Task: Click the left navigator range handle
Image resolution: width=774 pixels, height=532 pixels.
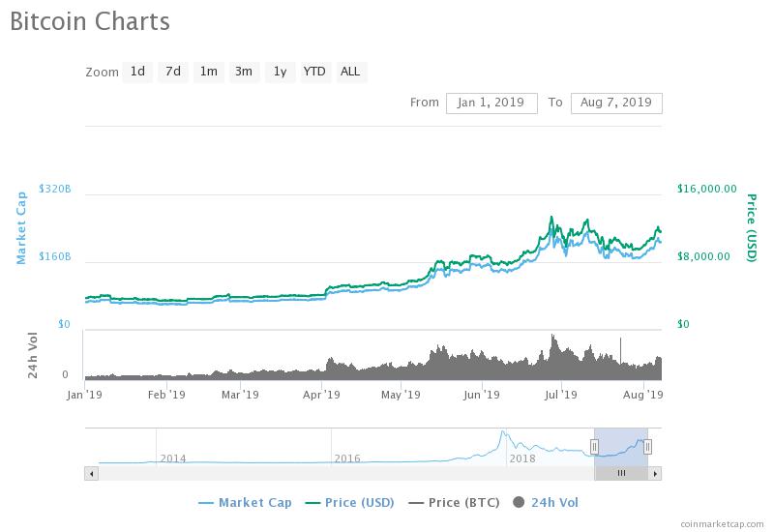Action: 594,447
